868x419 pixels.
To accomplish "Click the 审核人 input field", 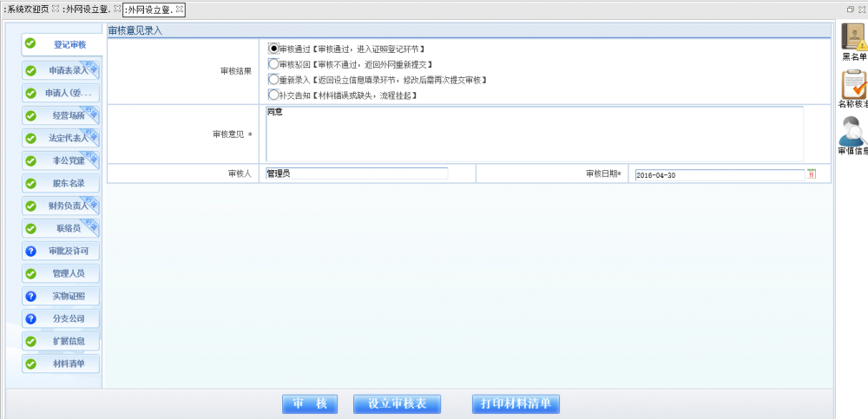I will point(357,173).
